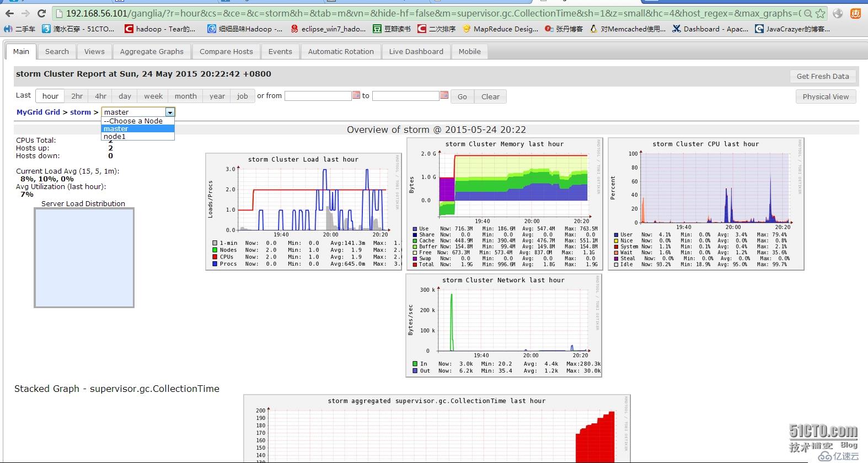Select the 4hr time range
This screenshot has width=868, height=463.
[100, 96]
